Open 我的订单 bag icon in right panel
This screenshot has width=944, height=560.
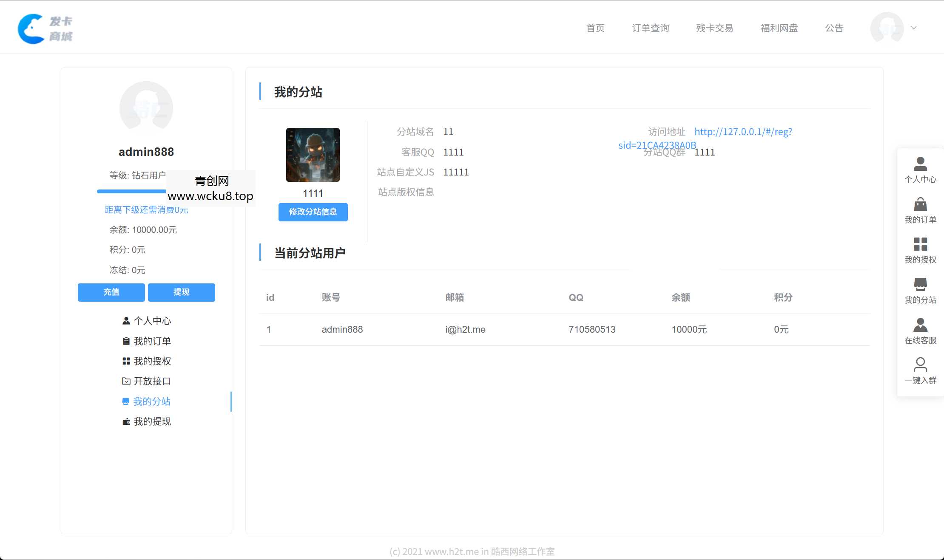920,204
